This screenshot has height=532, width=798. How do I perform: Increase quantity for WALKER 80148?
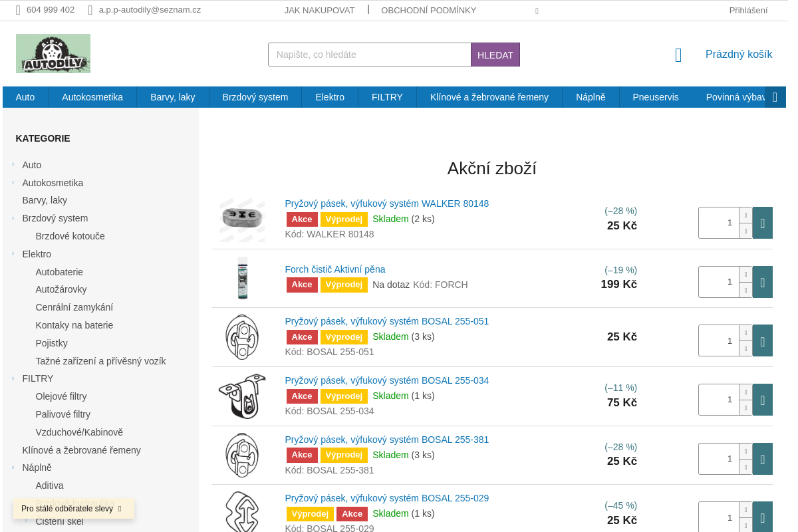[745, 215]
